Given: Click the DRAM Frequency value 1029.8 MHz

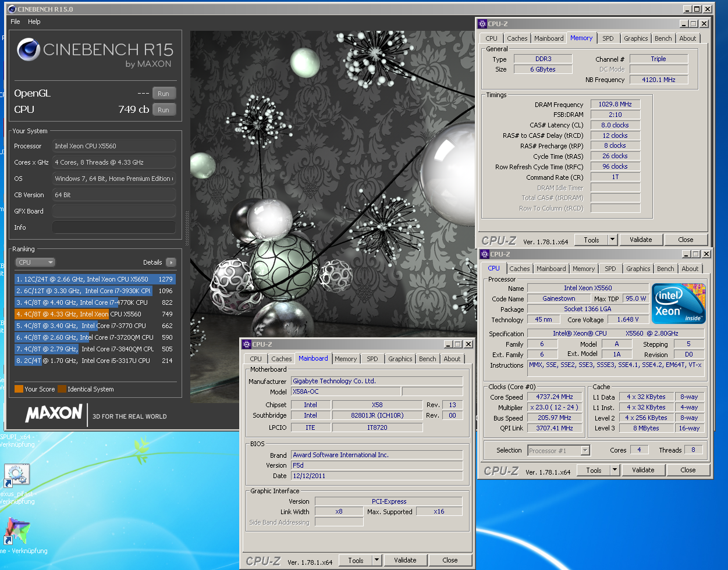Looking at the screenshot, I should (615, 104).
